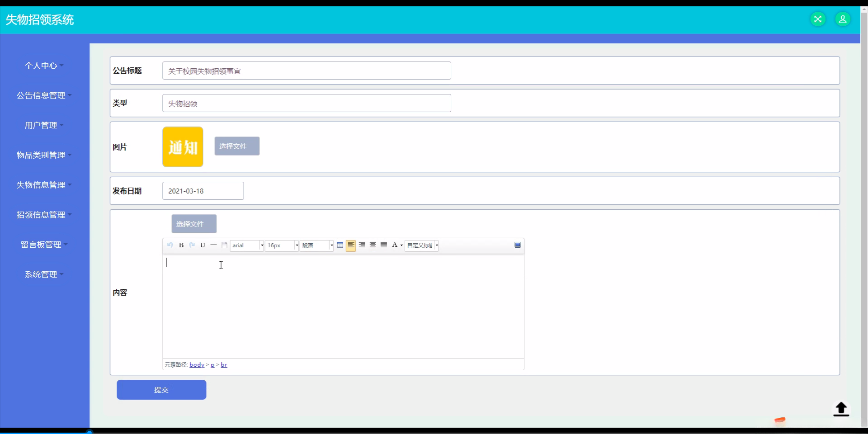
Task: Click the redo icon in editor toolbar
Action: [x=192, y=245]
